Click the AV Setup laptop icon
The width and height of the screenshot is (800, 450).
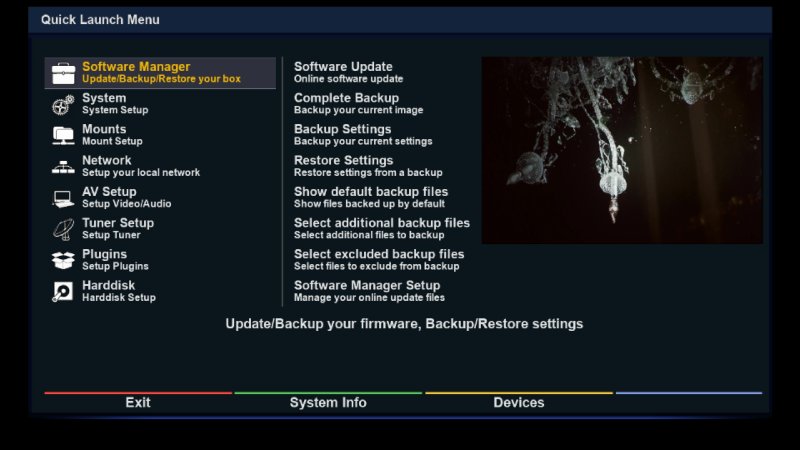click(x=64, y=197)
